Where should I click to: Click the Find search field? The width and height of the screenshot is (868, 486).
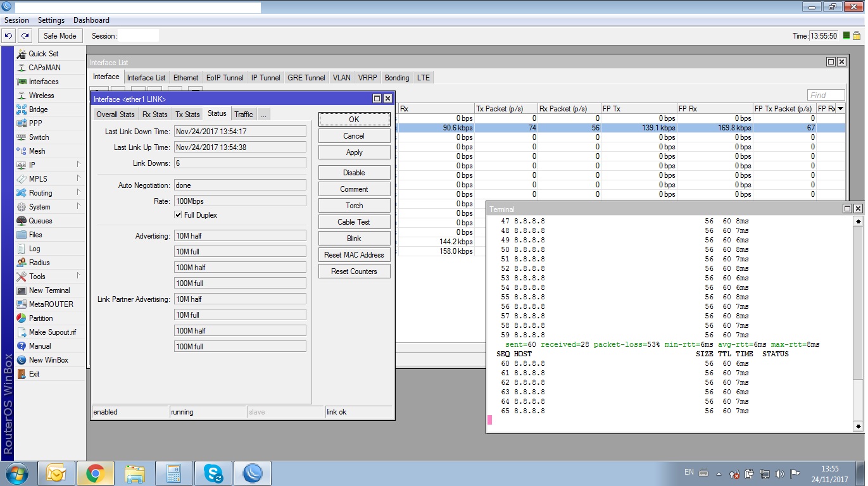[826, 95]
